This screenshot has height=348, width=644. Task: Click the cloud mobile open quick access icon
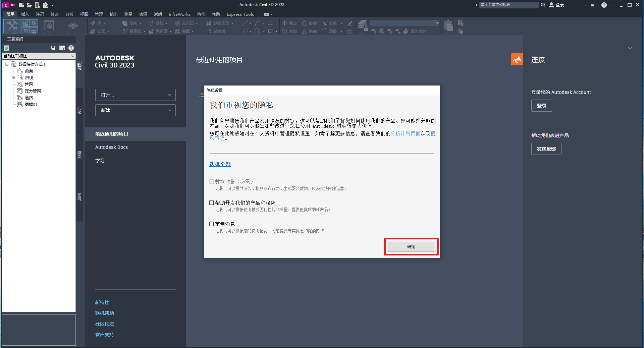37,5
